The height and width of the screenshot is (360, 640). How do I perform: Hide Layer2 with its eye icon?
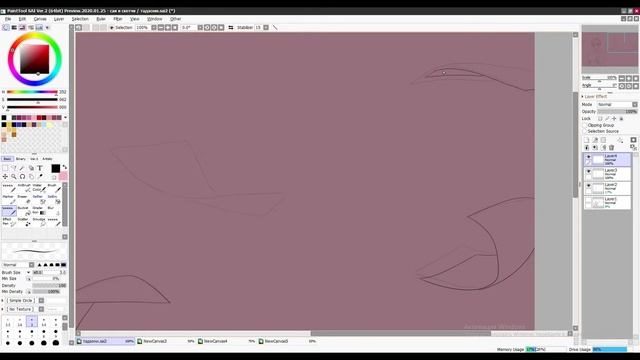tap(588, 186)
